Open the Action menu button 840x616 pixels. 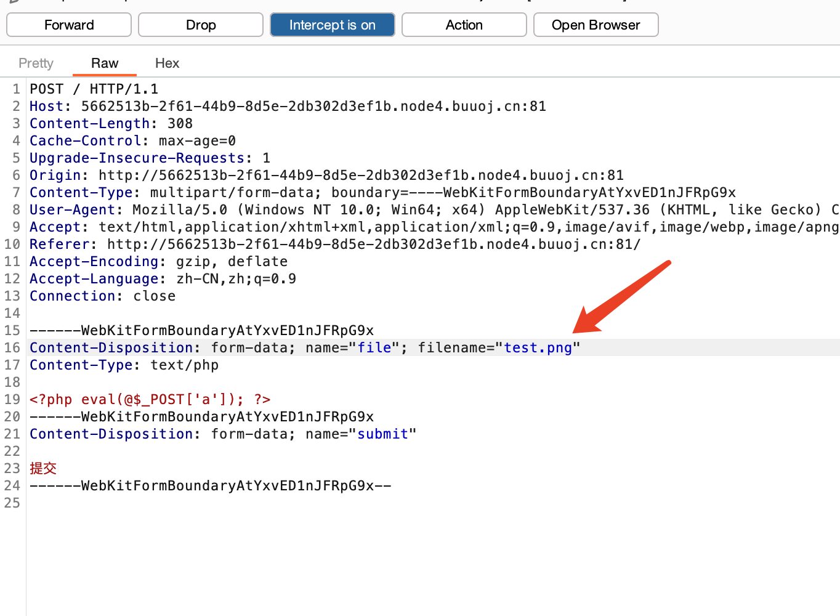(464, 25)
